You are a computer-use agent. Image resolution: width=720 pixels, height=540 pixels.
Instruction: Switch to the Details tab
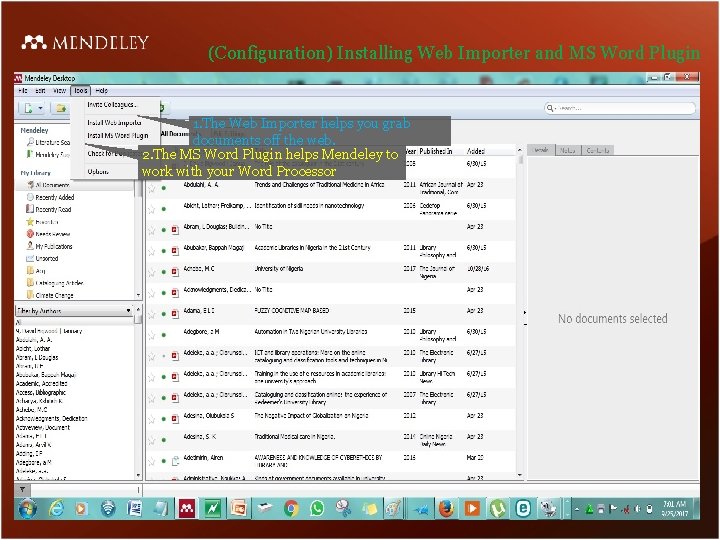click(x=541, y=150)
